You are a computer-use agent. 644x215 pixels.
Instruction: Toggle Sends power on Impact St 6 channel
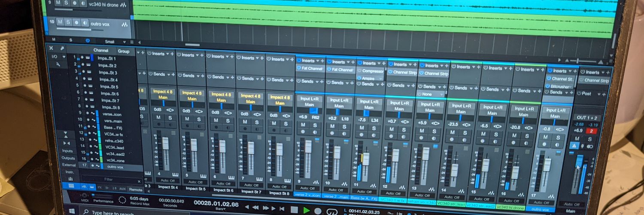209,77
